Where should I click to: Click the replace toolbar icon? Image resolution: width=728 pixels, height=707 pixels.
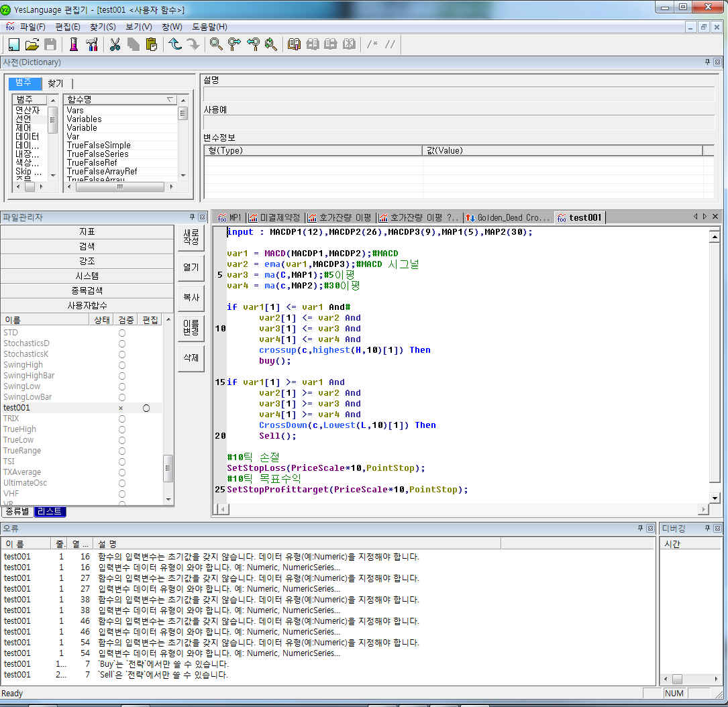[271, 44]
